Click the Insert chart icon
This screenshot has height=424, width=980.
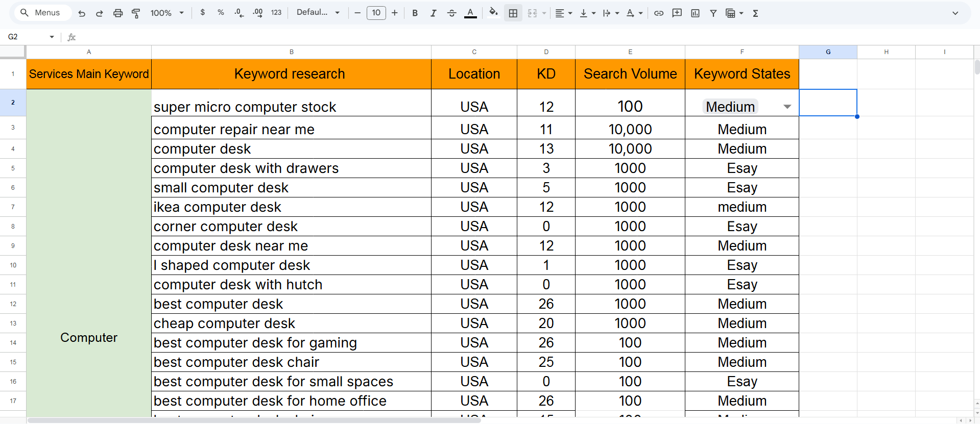click(x=695, y=13)
